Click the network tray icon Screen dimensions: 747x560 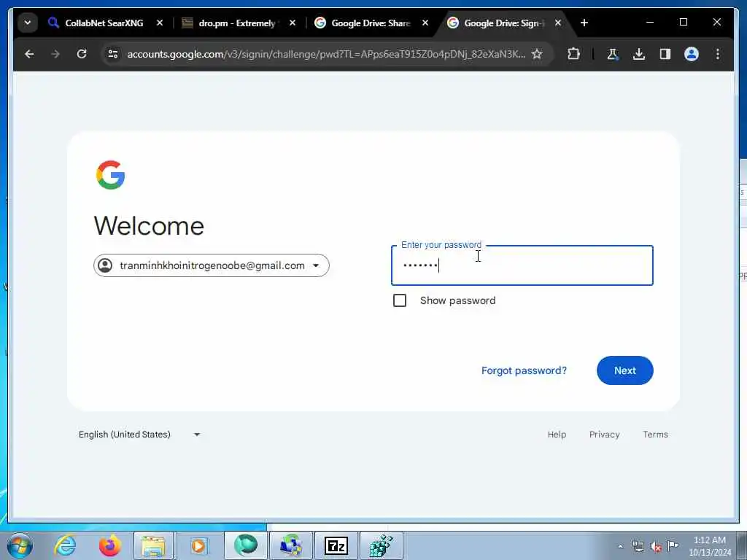(638, 547)
